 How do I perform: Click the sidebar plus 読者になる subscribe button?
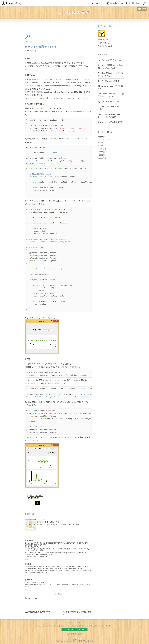point(102,43)
